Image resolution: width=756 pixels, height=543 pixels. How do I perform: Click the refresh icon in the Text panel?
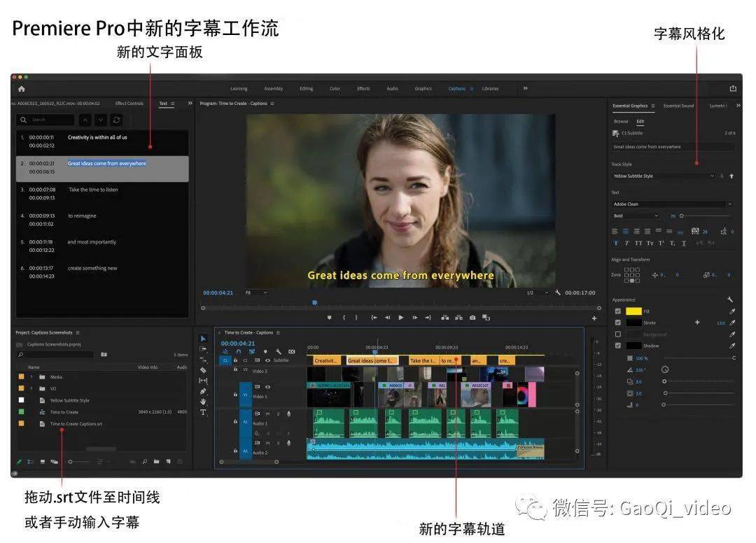point(116,120)
